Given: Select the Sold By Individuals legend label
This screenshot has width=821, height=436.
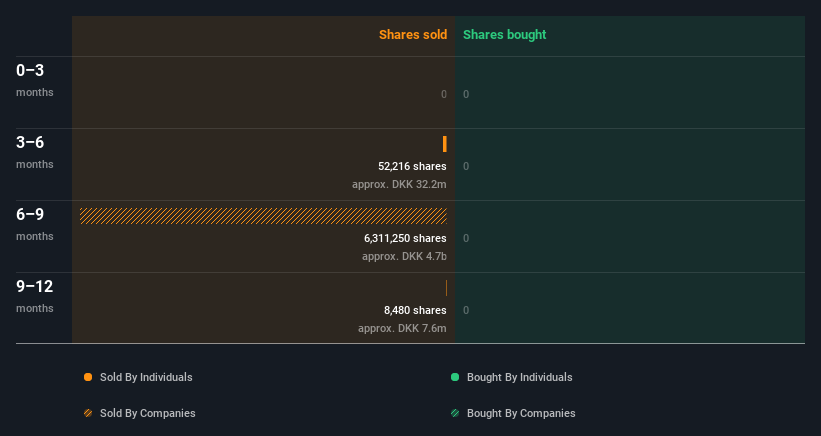Looking at the screenshot, I should coord(146,377).
